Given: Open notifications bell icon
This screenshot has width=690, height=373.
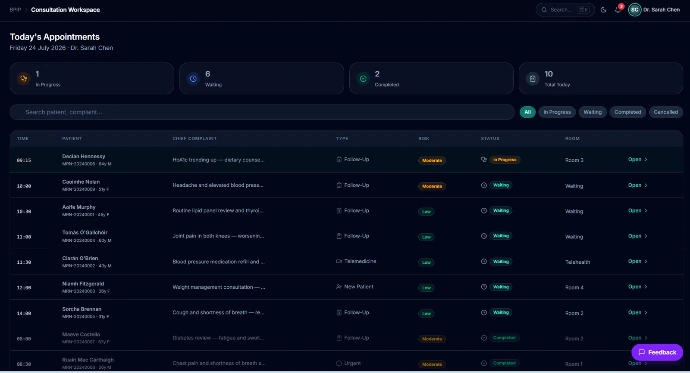Looking at the screenshot, I should [x=618, y=10].
